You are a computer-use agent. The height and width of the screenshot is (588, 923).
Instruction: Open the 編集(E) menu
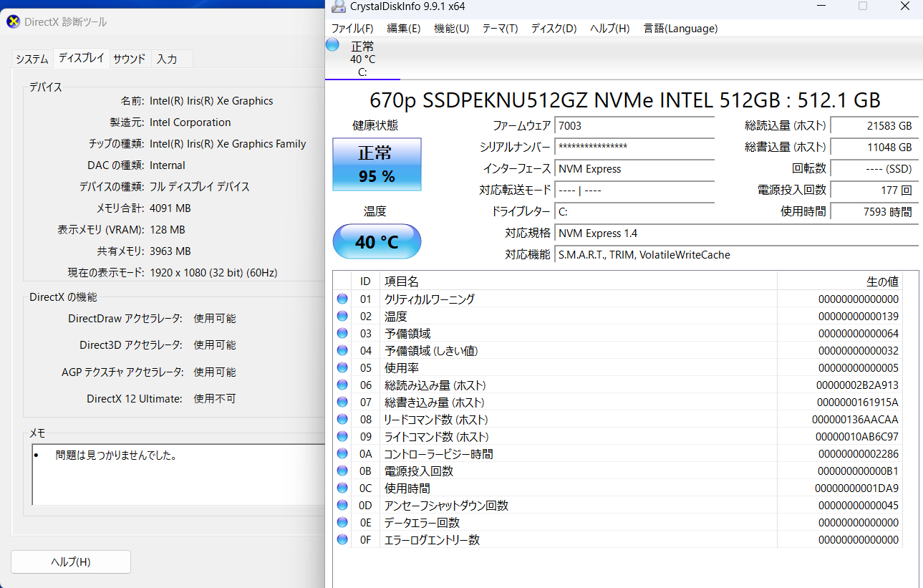click(404, 29)
